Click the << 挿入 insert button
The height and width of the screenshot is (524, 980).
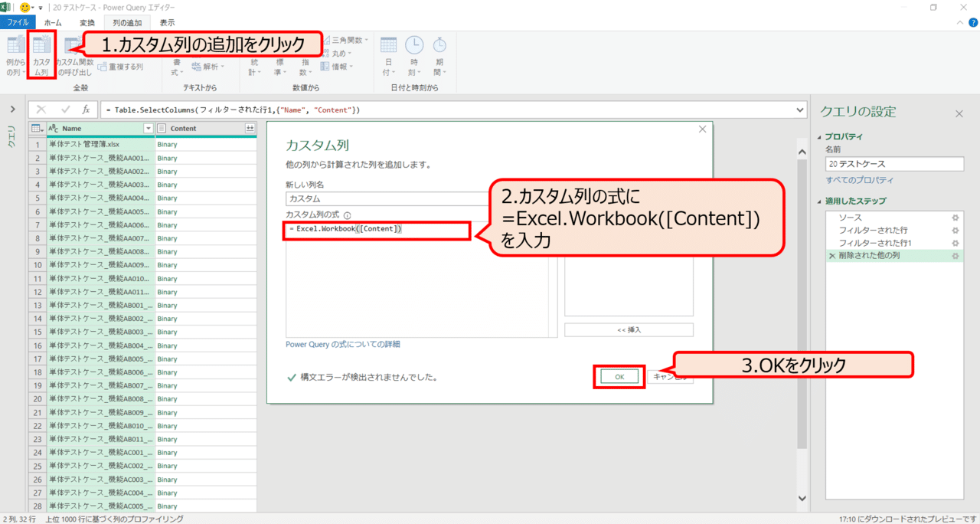click(x=629, y=329)
